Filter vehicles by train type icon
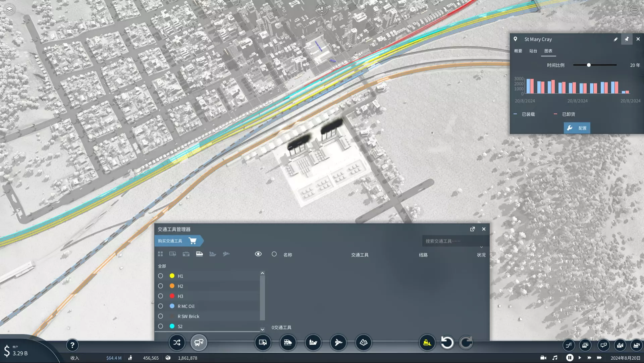Image resolution: width=644 pixels, height=363 pixels. 199,254
